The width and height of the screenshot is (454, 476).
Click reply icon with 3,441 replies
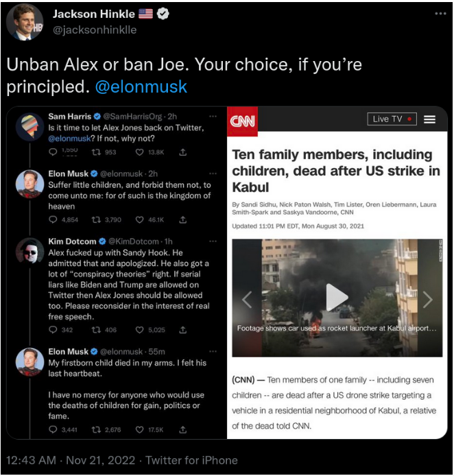53,430
